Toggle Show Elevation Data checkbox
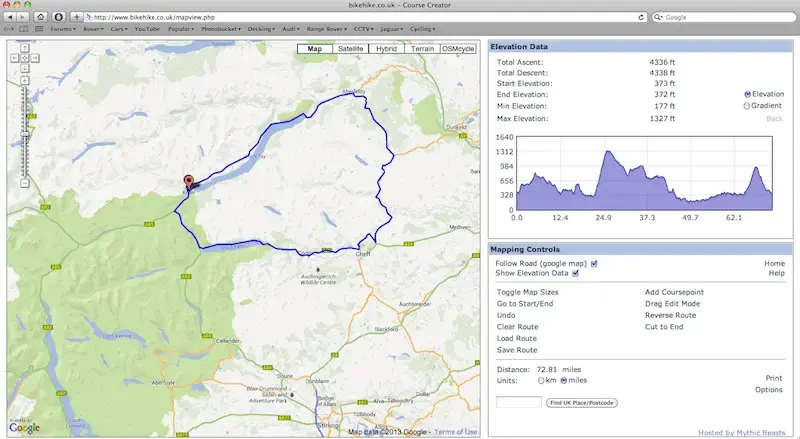Viewport: 800px width, 439px height. coord(576,274)
